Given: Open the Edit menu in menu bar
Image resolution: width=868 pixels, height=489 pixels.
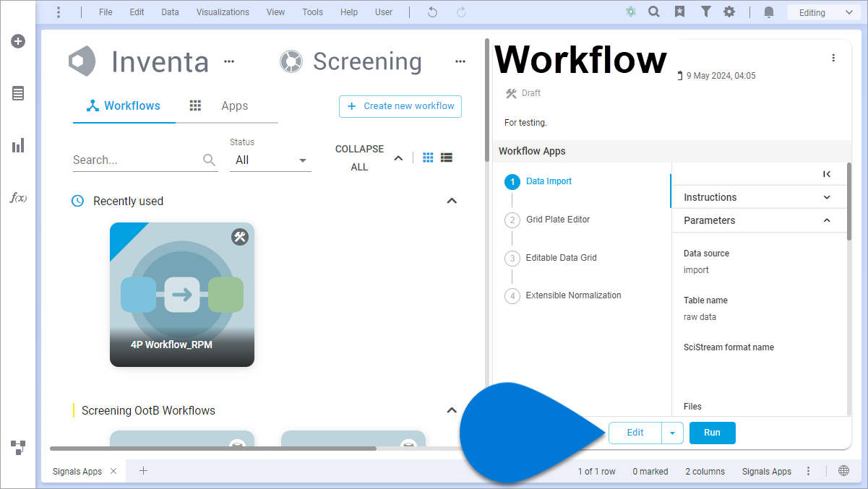Looking at the screenshot, I should [x=137, y=12].
